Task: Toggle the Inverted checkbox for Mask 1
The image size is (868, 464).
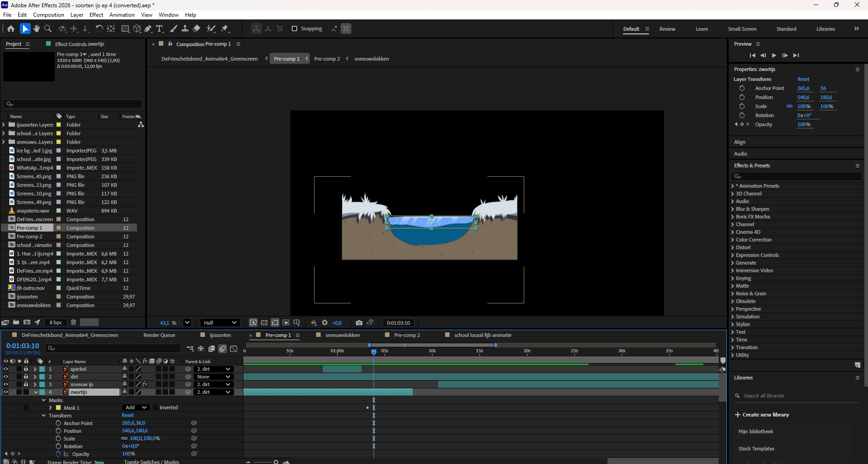Action: click(156, 407)
